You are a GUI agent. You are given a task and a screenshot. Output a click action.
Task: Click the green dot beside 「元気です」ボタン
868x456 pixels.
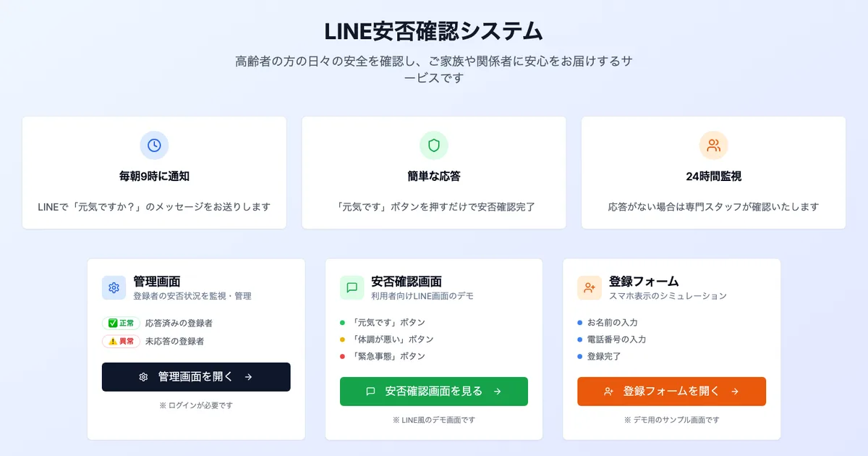343,323
